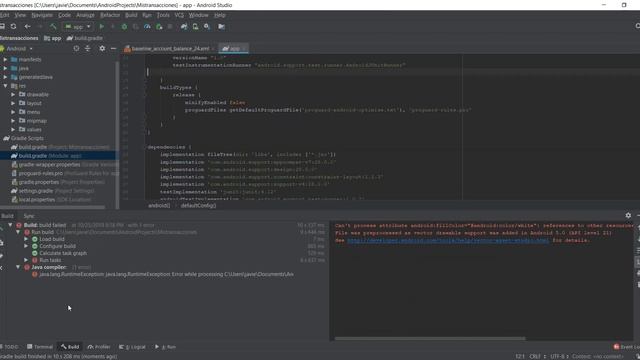Click the Make Project hammer icon
The image size is (640, 360).
(x=53, y=27)
